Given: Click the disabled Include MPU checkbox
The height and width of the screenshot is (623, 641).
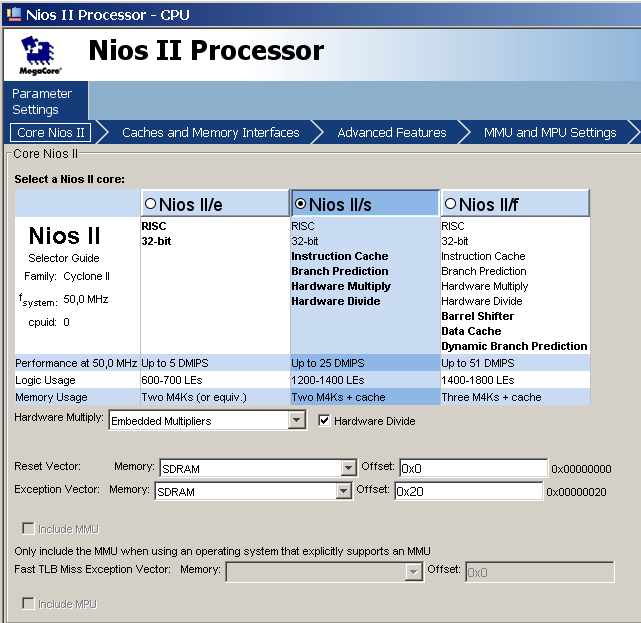Looking at the screenshot, I should pyautogui.click(x=28, y=603).
